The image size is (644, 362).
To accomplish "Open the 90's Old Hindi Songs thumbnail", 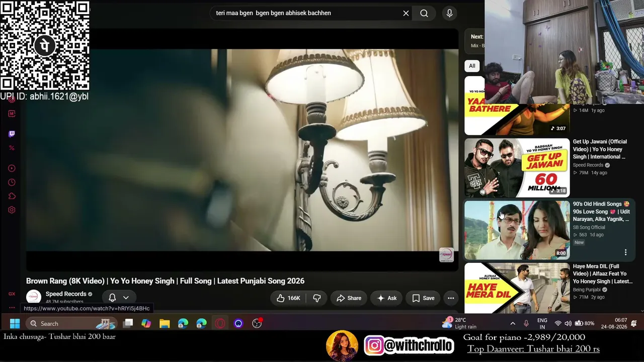I will point(517,230).
